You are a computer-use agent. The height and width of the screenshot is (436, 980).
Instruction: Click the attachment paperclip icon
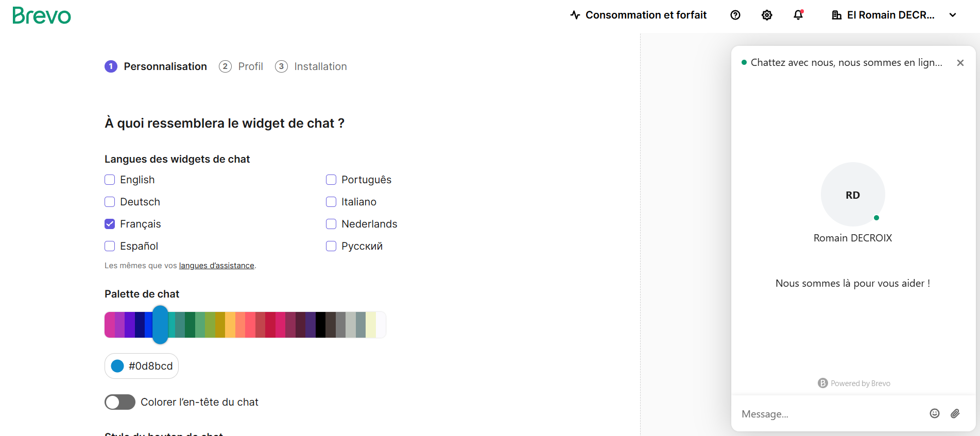tap(955, 413)
